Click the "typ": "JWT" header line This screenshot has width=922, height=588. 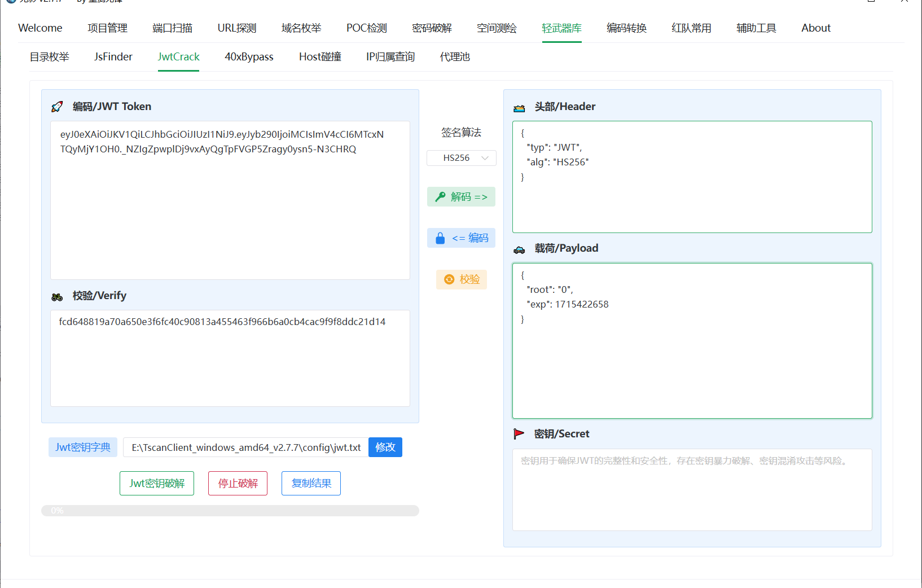click(554, 148)
